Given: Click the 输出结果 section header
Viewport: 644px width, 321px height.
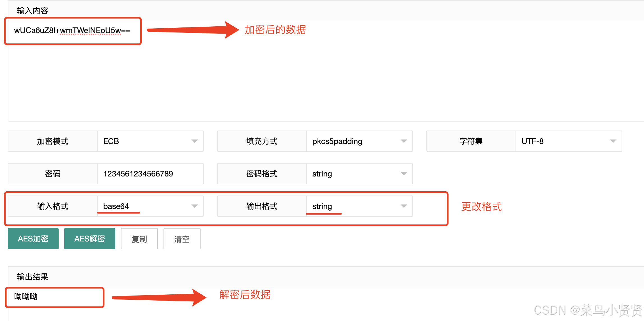Looking at the screenshot, I should point(33,277).
